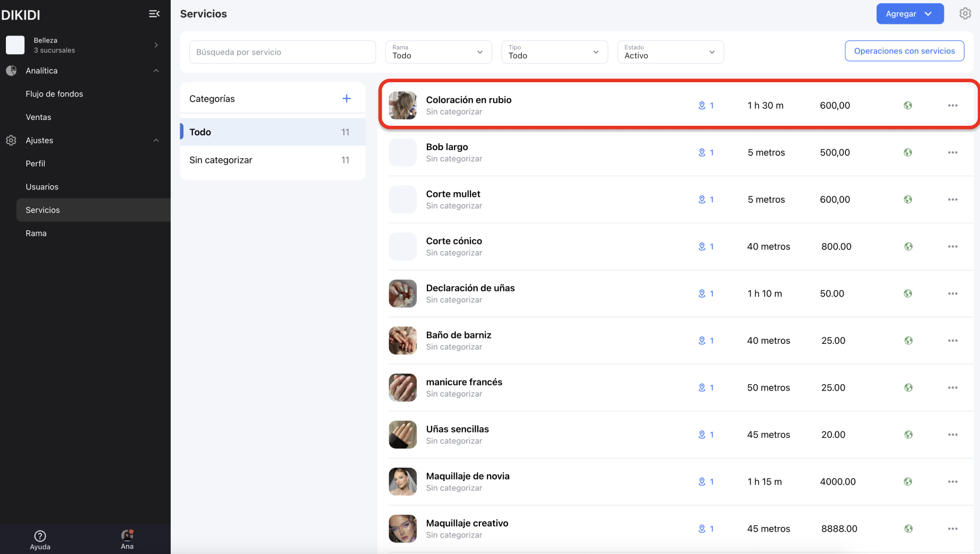
Task: Open the Tipo filter dropdown
Action: pos(554,52)
